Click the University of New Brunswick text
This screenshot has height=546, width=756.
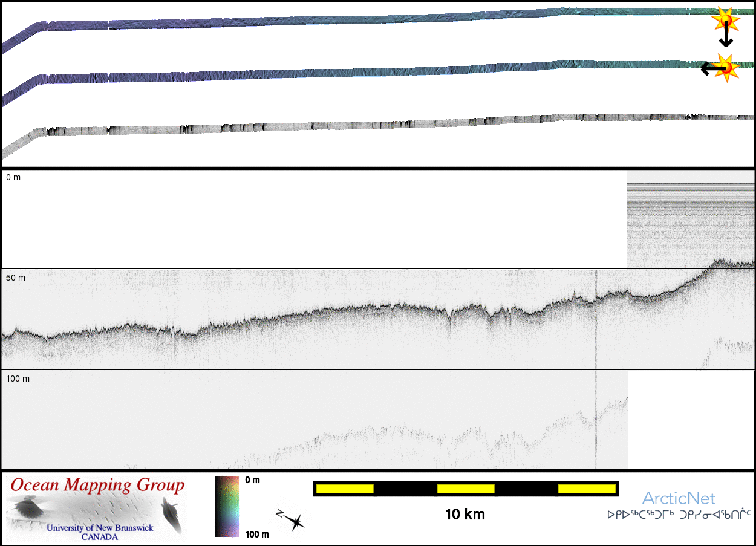[100, 528]
